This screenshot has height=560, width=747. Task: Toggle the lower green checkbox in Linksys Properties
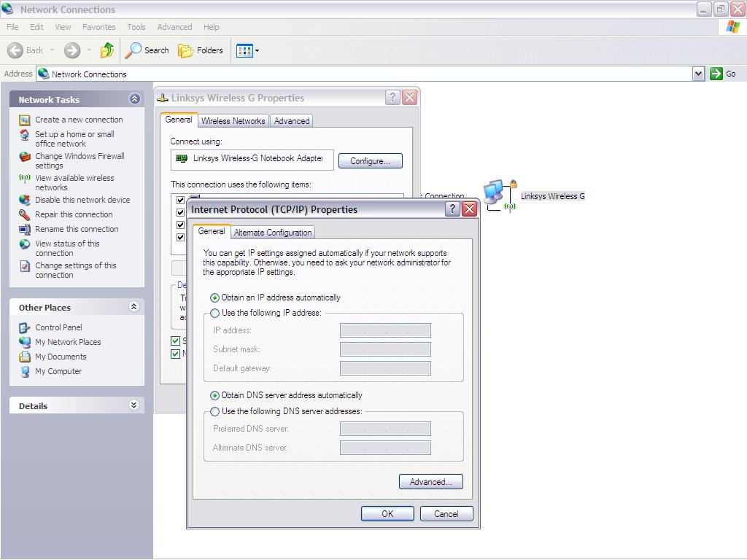click(175, 354)
